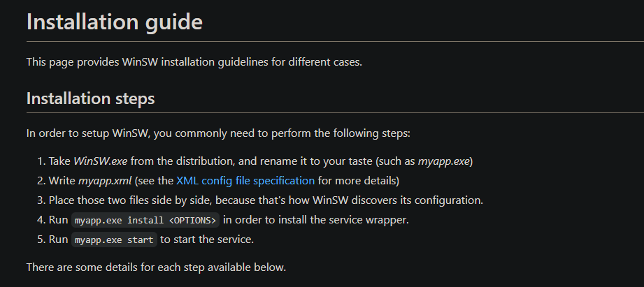
Task: Click 'to start the service.' text in step 5
Action: click(207, 240)
